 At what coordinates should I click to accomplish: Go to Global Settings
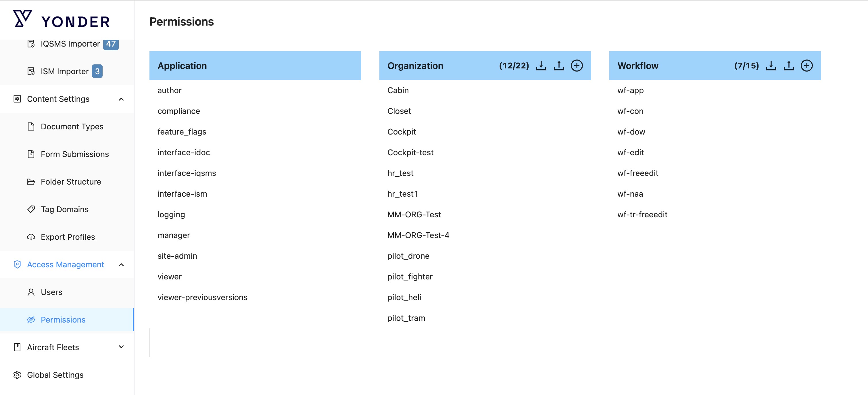[55, 375]
